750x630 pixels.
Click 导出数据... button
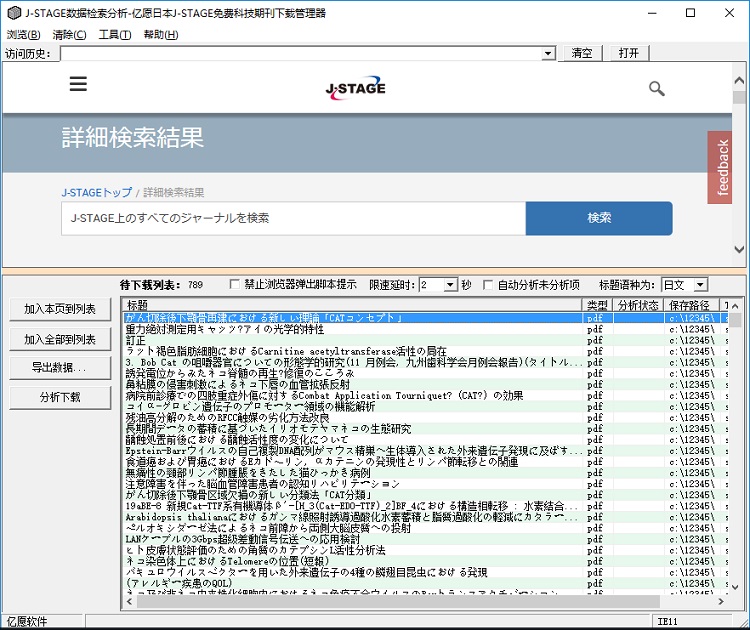tap(60, 367)
